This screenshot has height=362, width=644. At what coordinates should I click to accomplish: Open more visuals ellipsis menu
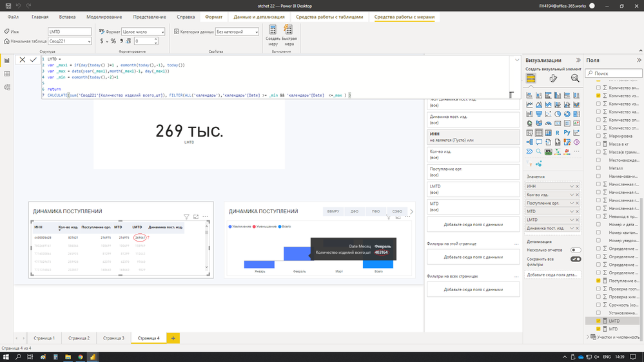coord(577,152)
